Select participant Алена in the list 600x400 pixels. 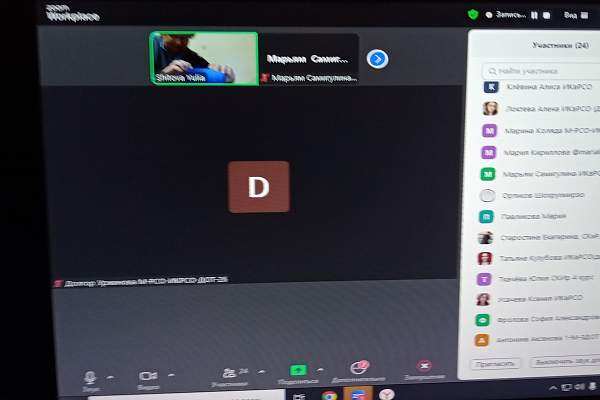pos(540,109)
